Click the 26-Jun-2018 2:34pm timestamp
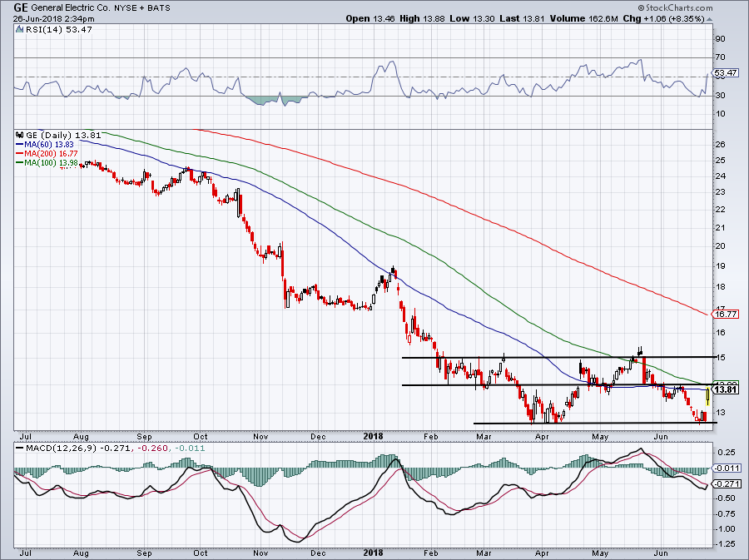749x560 pixels. pyautogui.click(x=53, y=19)
